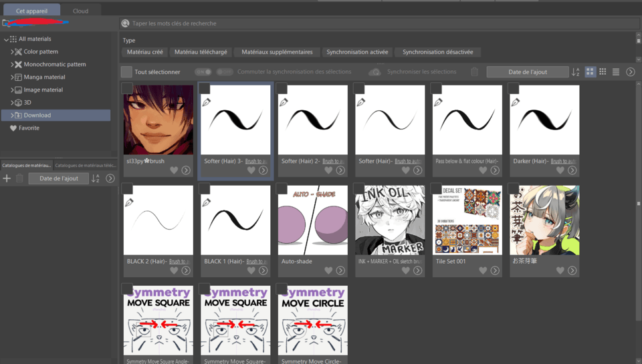Expand the Manga material folder

click(12, 77)
